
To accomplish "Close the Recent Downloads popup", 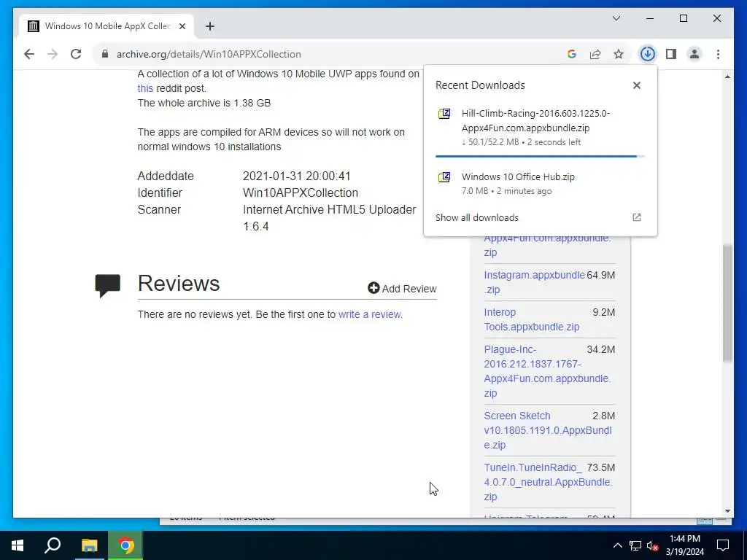I will click(x=636, y=85).
